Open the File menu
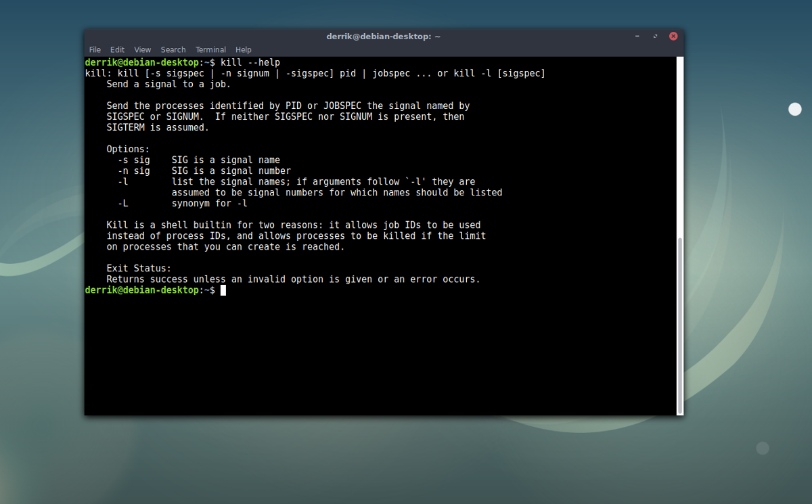The width and height of the screenshot is (812, 504). tap(95, 49)
